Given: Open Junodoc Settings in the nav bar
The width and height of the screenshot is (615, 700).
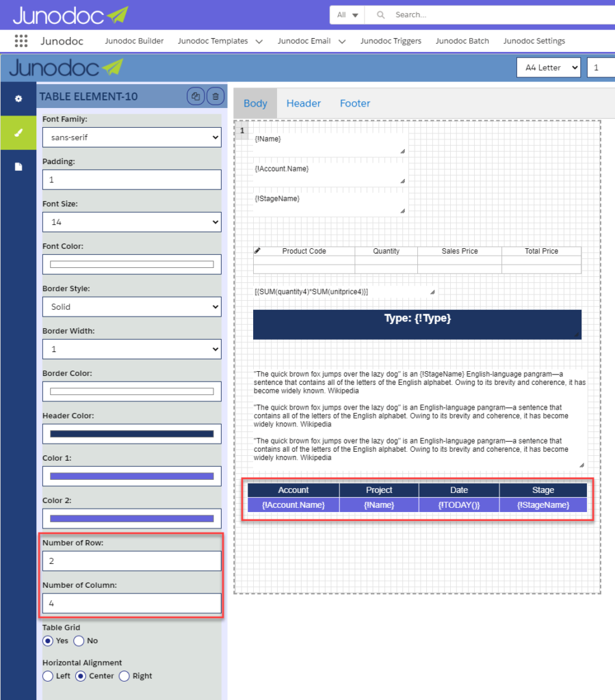Looking at the screenshot, I should click(x=534, y=41).
